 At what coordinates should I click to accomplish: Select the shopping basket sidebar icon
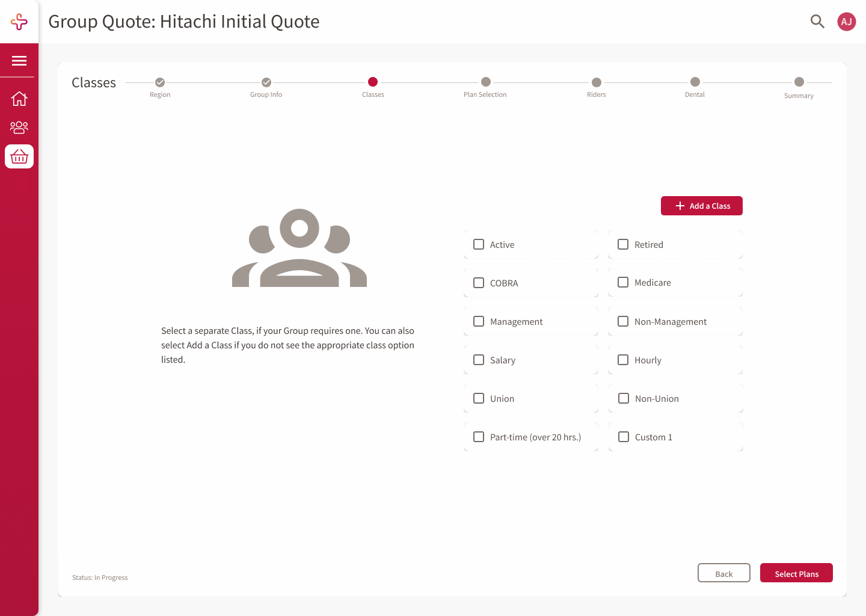(x=19, y=156)
